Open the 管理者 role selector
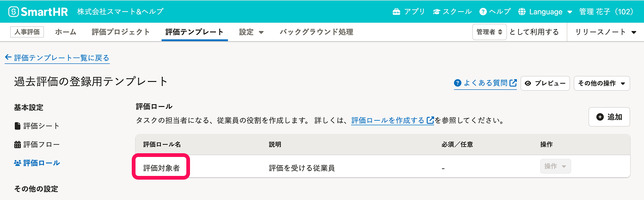 490,32
